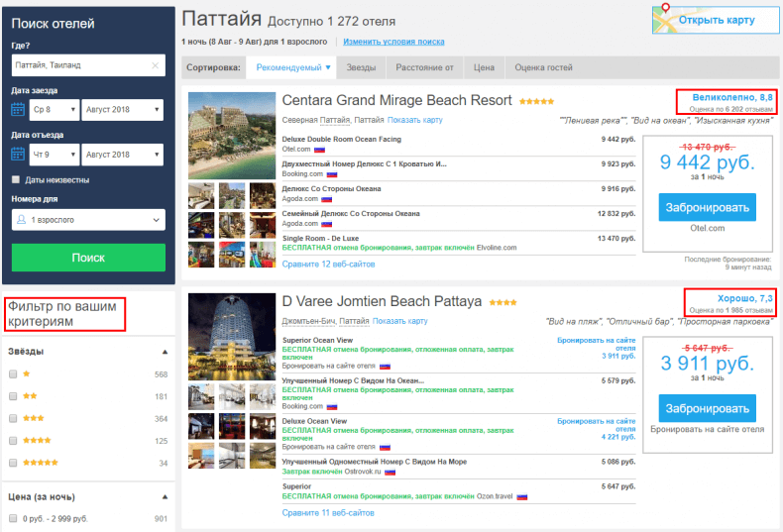This screenshot has width=783, height=532.
Task: Click the check-out calendar icon
Action: (18, 155)
